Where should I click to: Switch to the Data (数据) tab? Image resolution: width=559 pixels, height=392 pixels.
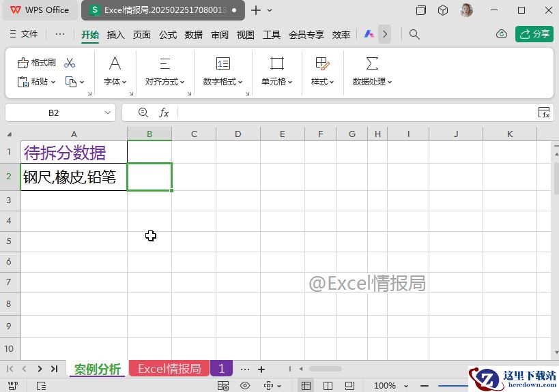pyautogui.click(x=194, y=35)
